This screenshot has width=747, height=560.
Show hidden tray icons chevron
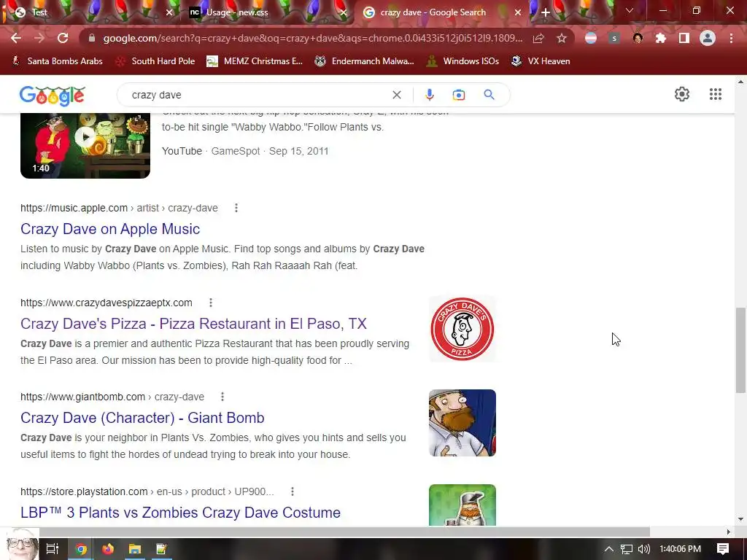[609, 549]
